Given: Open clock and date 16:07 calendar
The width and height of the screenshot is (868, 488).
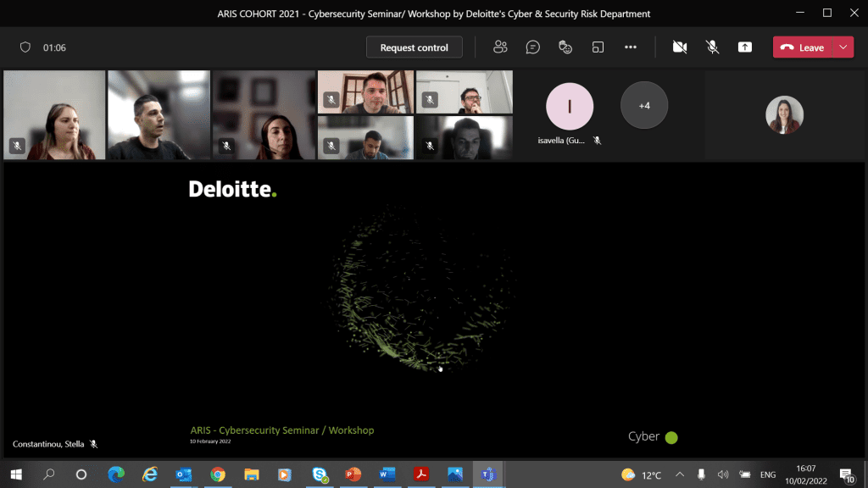Looking at the screenshot, I should (x=805, y=474).
